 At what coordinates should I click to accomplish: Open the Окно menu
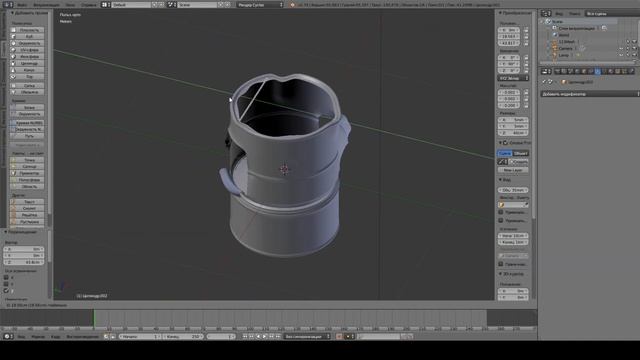(70, 5)
